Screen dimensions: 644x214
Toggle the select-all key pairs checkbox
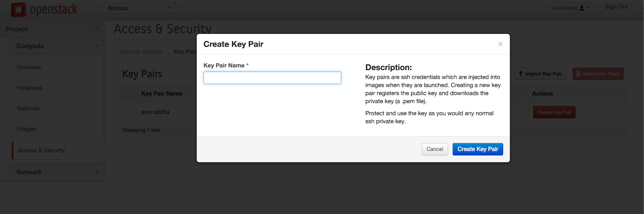128,94
